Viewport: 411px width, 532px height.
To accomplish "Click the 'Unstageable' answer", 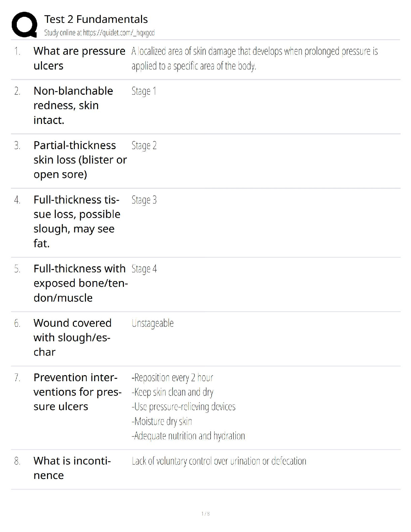I will 152,323.
